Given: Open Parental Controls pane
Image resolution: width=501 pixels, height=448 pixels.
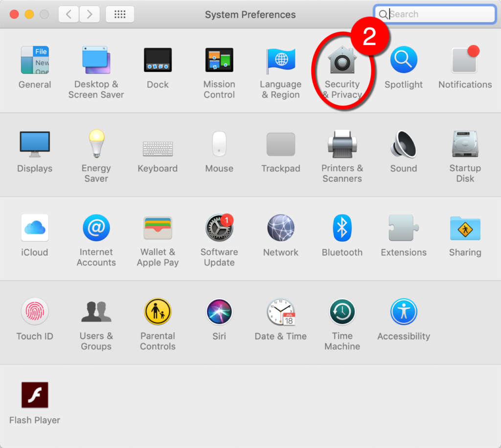Looking at the screenshot, I should [158, 313].
